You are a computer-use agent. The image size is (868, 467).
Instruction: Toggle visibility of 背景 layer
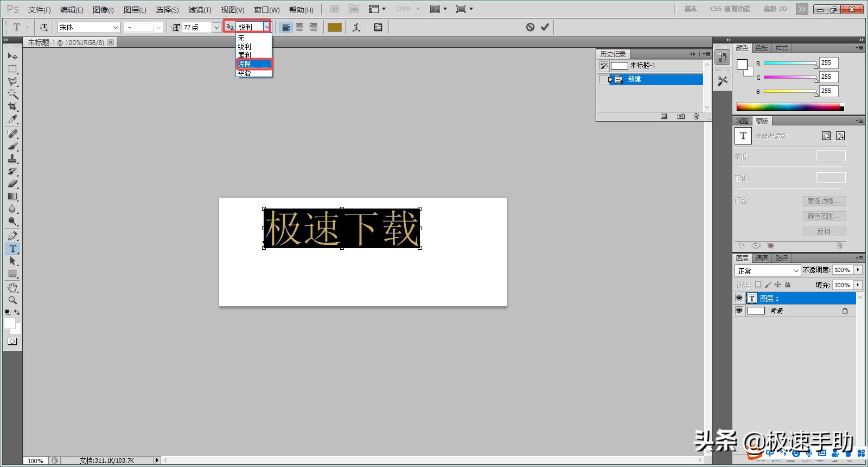point(739,311)
